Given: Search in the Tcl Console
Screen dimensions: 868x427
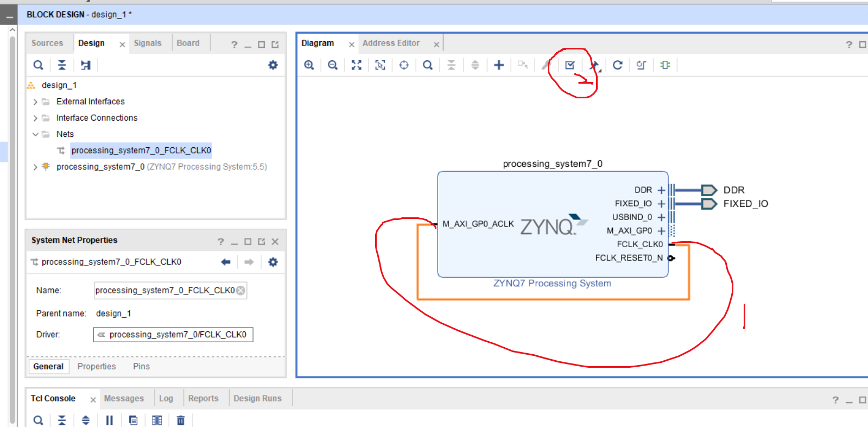Looking at the screenshot, I should tap(38, 420).
